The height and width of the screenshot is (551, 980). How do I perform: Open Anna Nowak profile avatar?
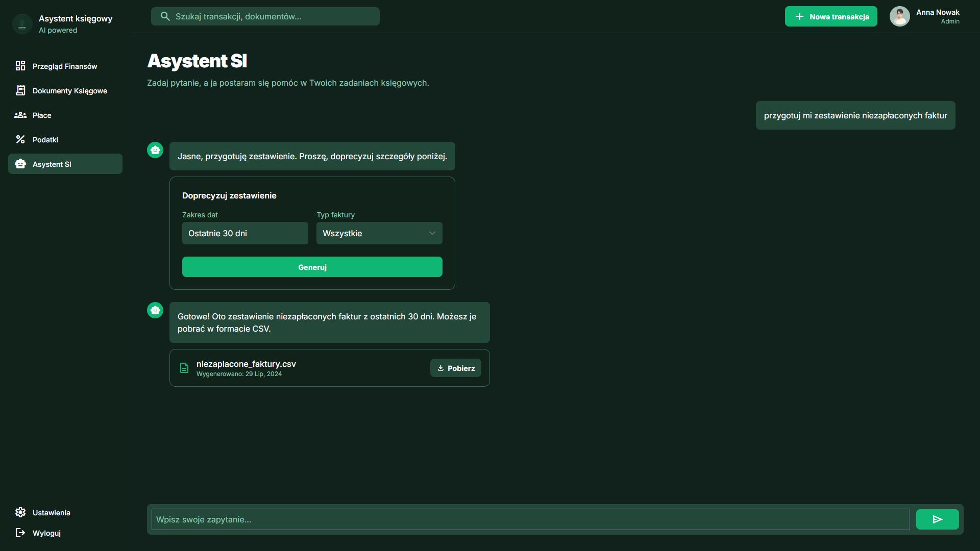pyautogui.click(x=899, y=16)
